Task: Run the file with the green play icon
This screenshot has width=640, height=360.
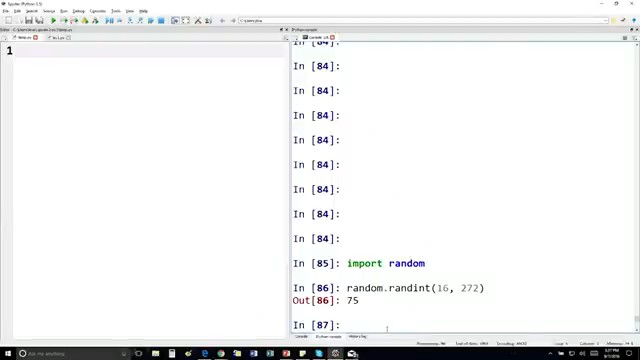Action: click(x=53, y=20)
